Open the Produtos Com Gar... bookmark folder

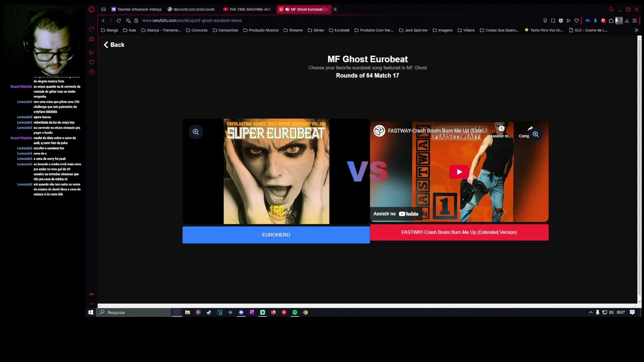[x=373, y=30]
